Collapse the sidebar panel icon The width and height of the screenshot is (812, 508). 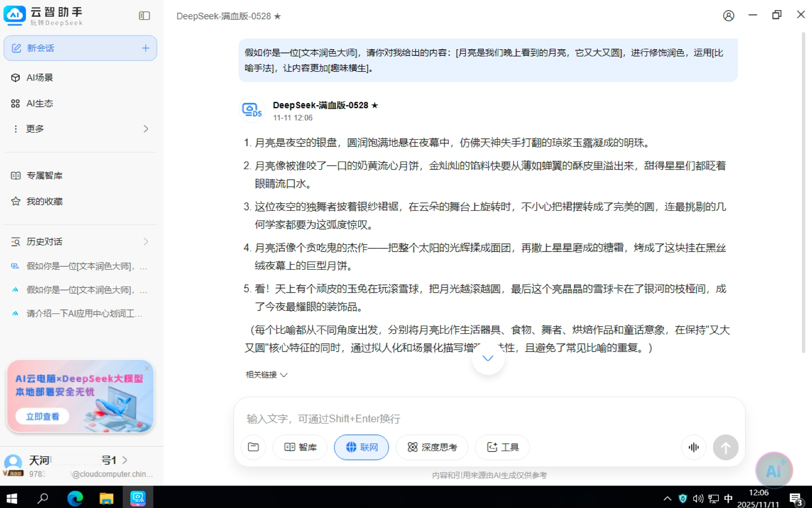point(145,16)
